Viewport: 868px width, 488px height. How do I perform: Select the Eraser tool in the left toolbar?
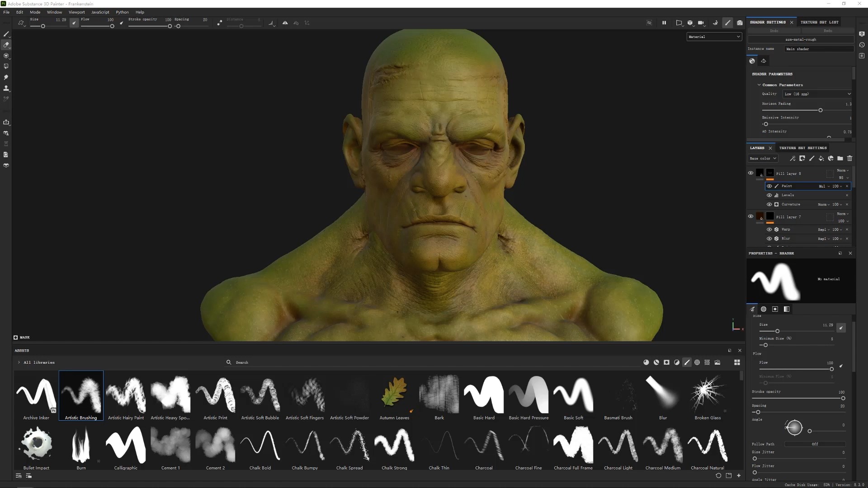[x=6, y=45]
